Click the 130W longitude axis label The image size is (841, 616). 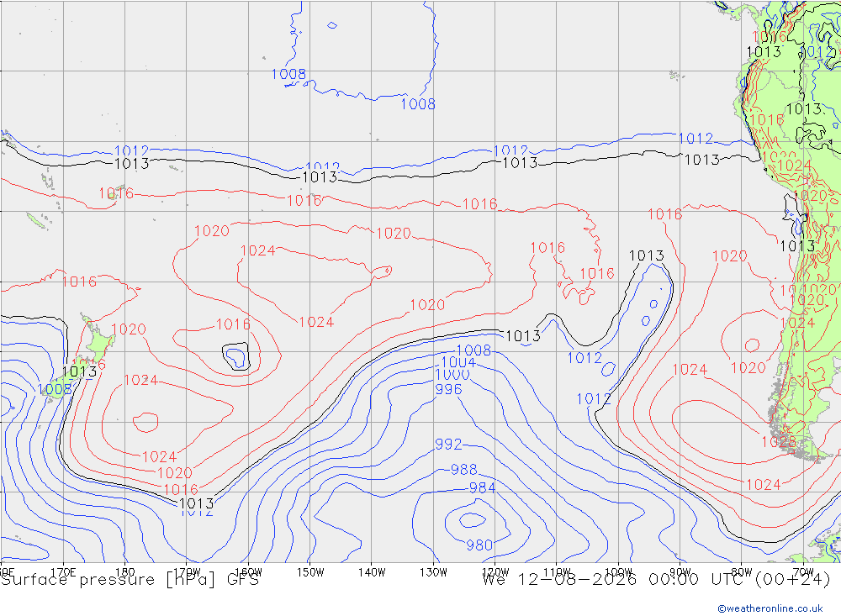[433, 572]
